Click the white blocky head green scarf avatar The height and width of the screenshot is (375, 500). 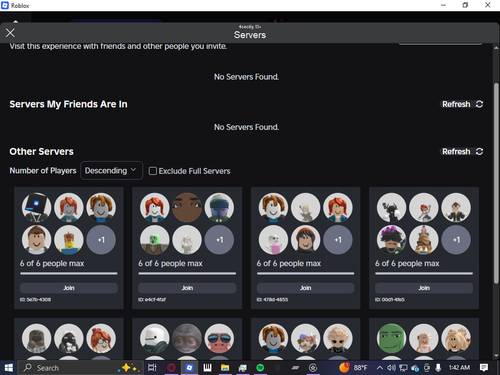click(x=155, y=338)
